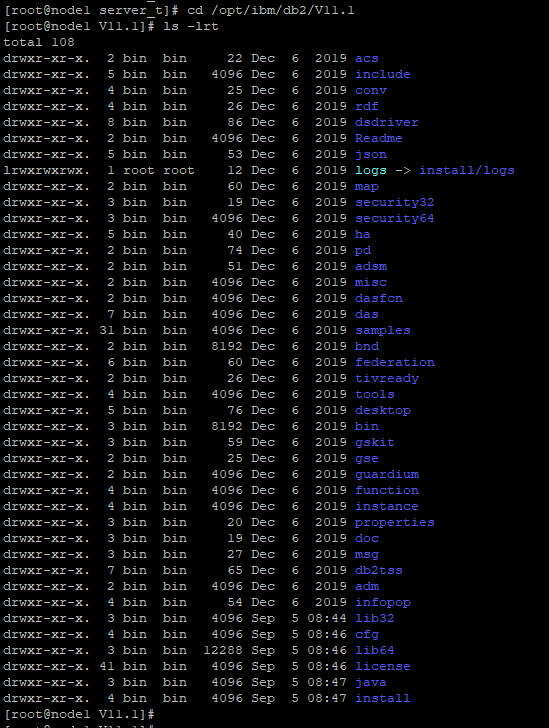Click the cyan 'logs' symlink name
Viewport: 549px width, 728px height.
pyautogui.click(x=371, y=170)
